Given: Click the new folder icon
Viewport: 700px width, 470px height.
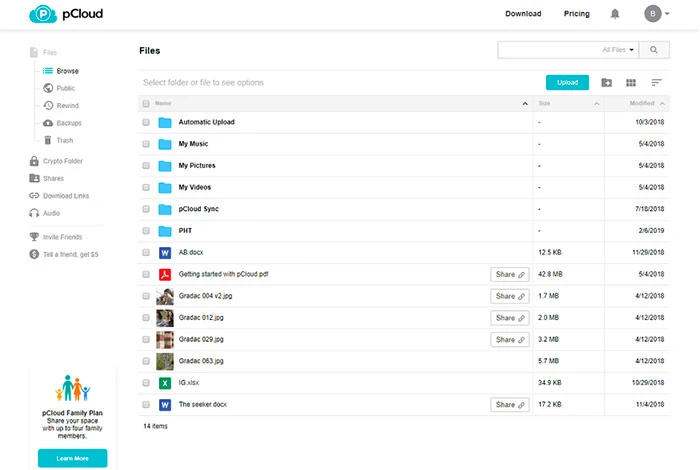Looking at the screenshot, I should click(606, 83).
